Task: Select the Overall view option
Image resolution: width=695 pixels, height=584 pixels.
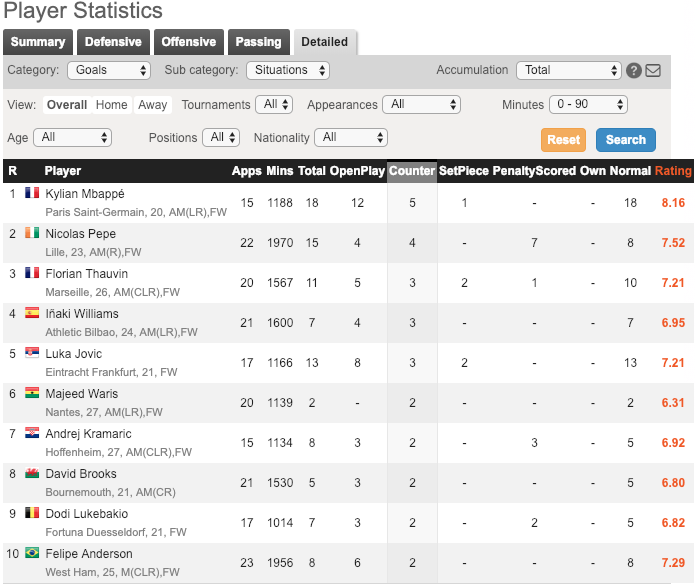Action: pos(66,105)
